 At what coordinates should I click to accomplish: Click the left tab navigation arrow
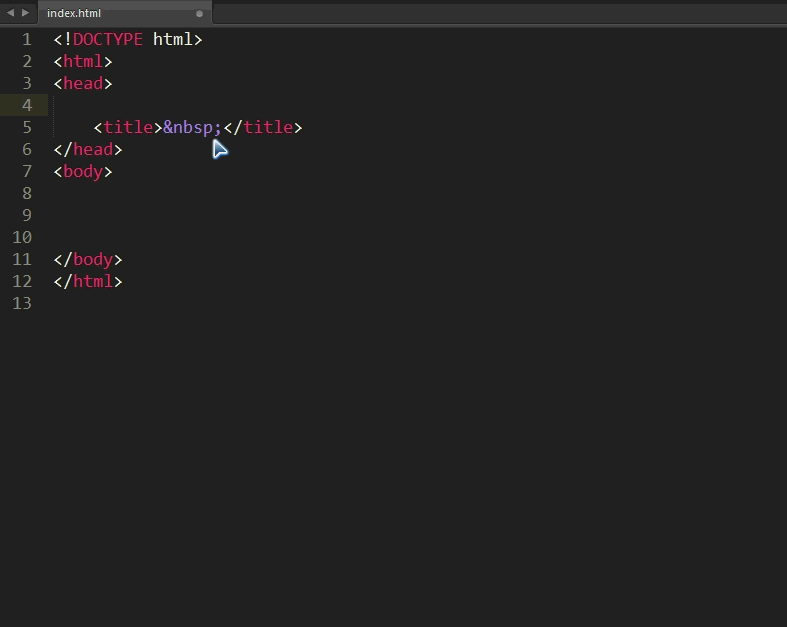coord(11,13)
